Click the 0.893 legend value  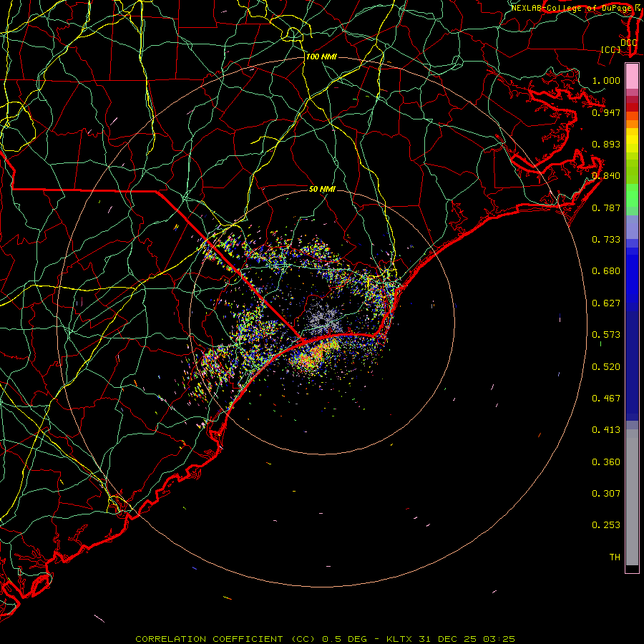pyautogui.click(x=606, y=144)
